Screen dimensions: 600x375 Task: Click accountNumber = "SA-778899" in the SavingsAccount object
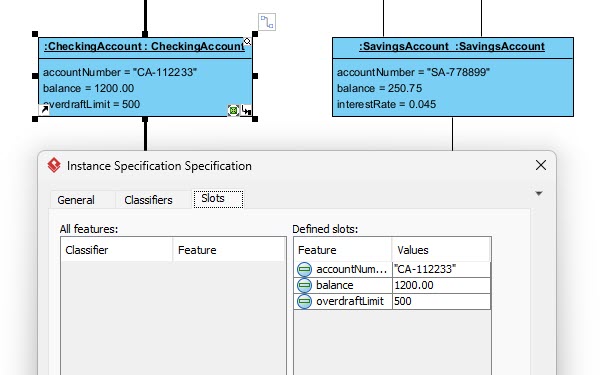[413, 72]
